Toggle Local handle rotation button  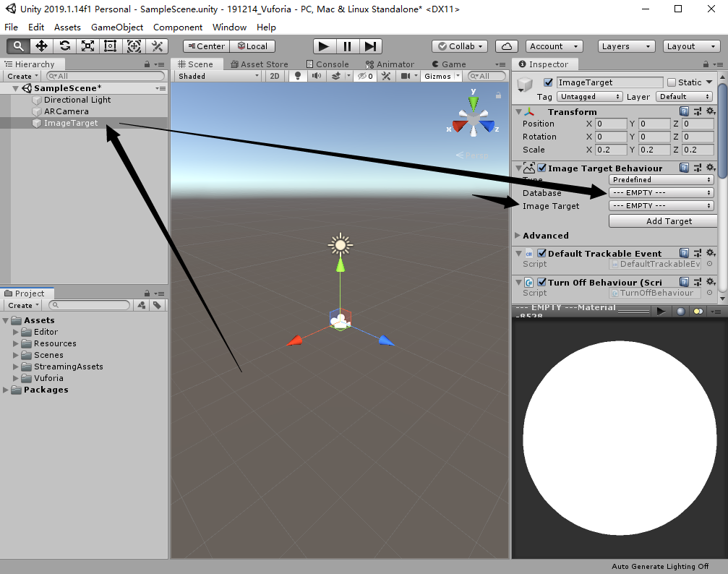(x=252, y=46)
